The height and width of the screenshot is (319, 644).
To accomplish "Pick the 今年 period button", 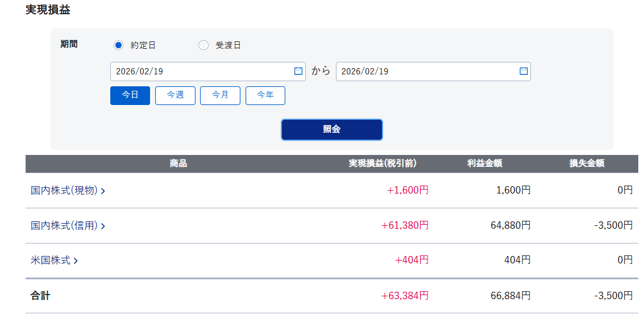I will click(265, 95).
